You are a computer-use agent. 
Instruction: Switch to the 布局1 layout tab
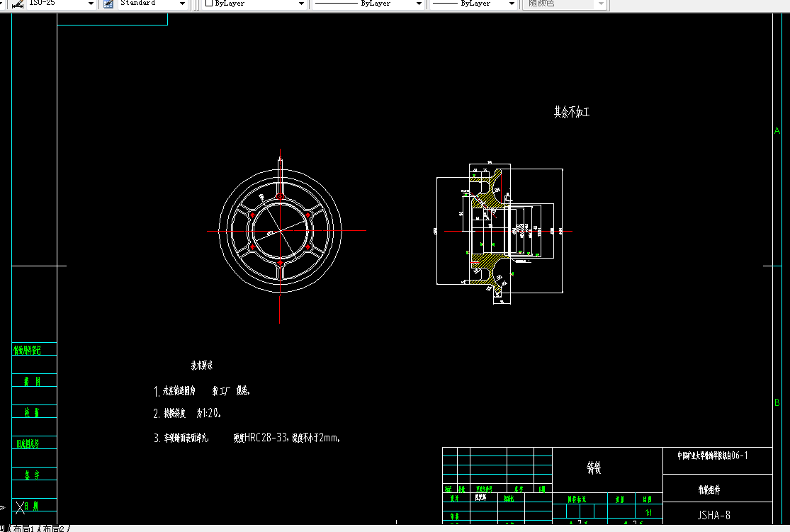coord(23,528)
